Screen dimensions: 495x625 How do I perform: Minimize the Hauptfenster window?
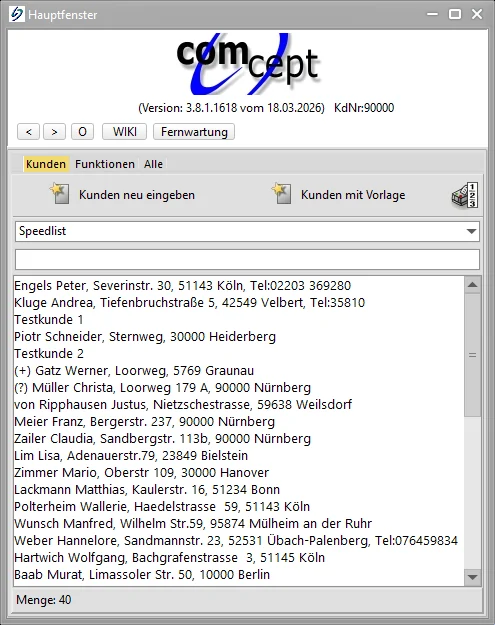click(432, 14)
